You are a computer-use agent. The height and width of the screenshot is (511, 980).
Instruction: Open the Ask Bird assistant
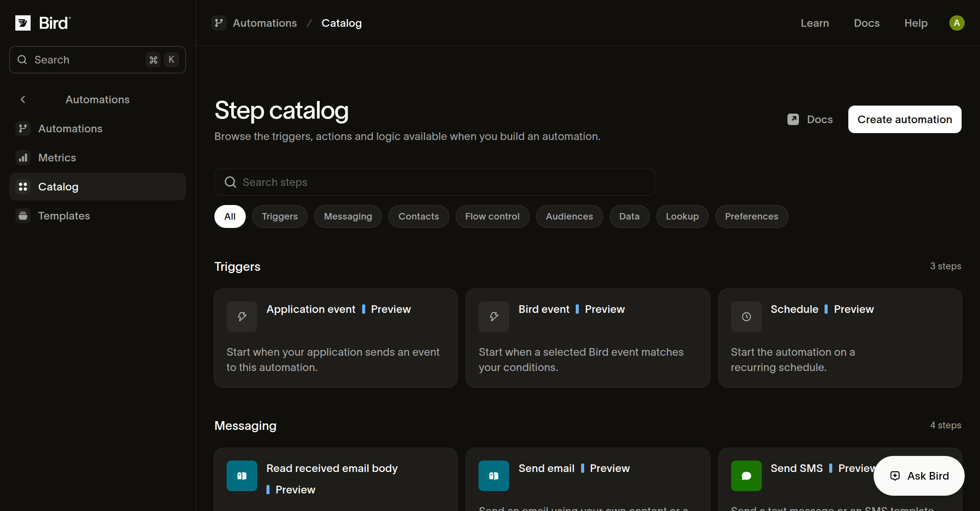click(x=919, y=476)
